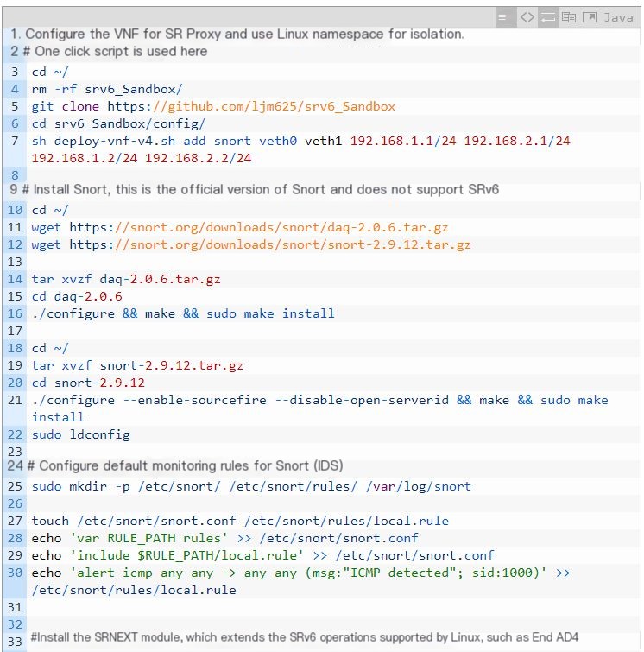Image resolution: width=644 pixels, height=652 pixels.
Task: Click the comment '# One click script is used here'
Action: [115, 51]
